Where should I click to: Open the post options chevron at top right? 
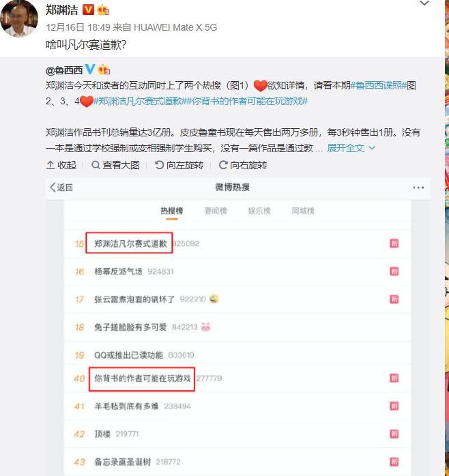(424, 3)
